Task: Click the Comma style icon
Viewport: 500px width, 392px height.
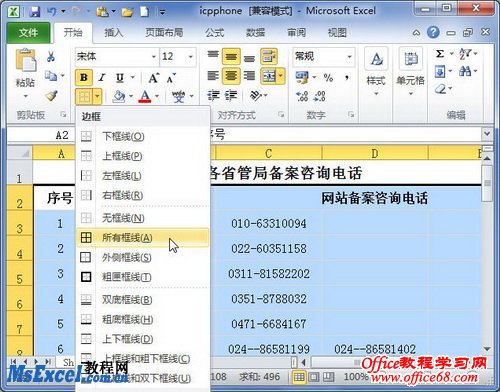Action: [347, 78]
